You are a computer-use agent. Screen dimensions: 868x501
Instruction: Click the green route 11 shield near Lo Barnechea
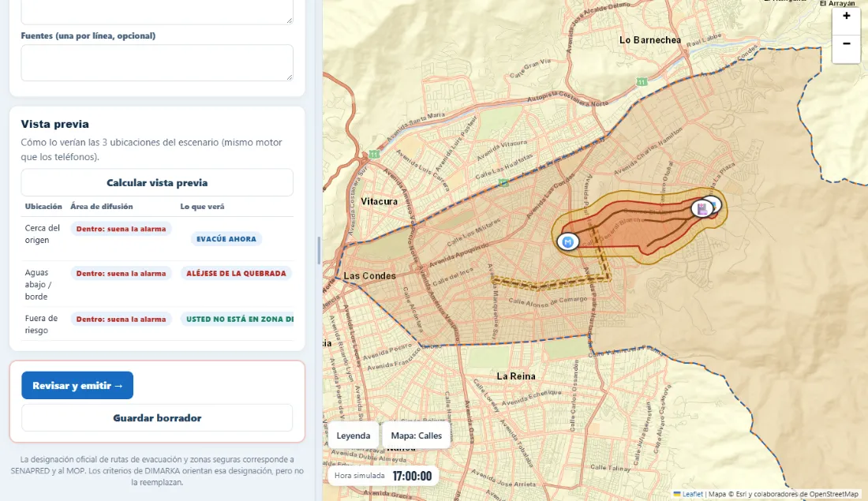(x=642, y=82)
